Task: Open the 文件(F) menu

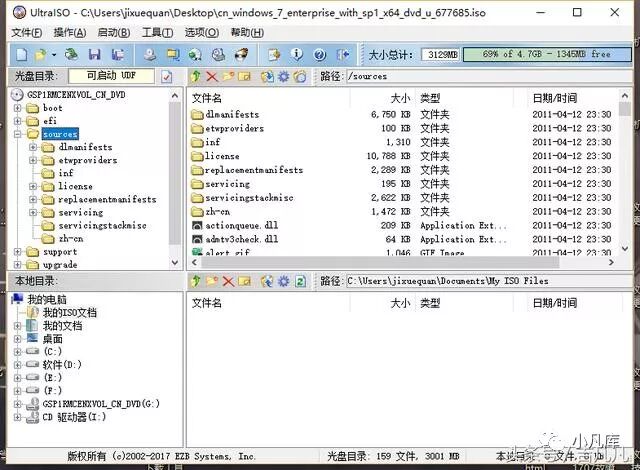Action: coord(27,33)
